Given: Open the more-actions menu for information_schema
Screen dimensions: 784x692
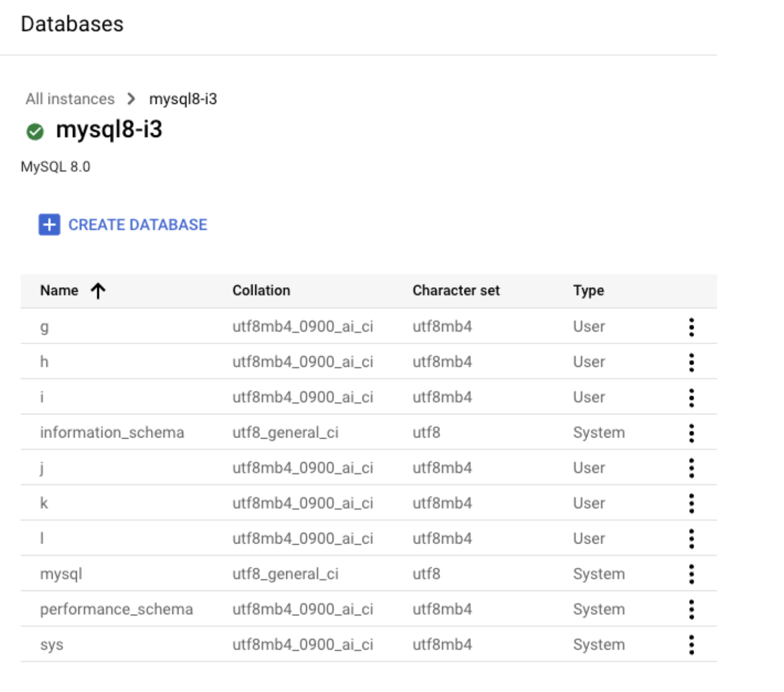Looking at the screenshot, I should [x=691, y=433].
